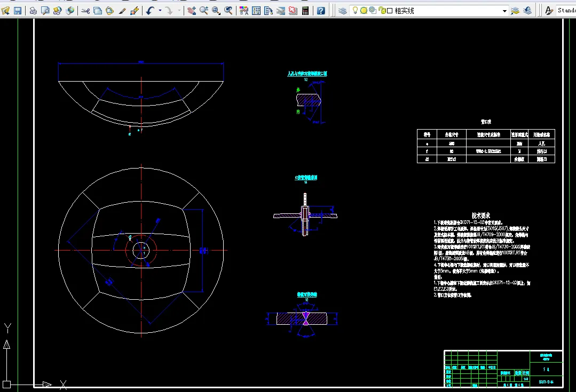Click the 粗实线 layer name
Image resolution: width=576 pixels, height=392 pixels.
pyautogui.click(x=404, y=11)
